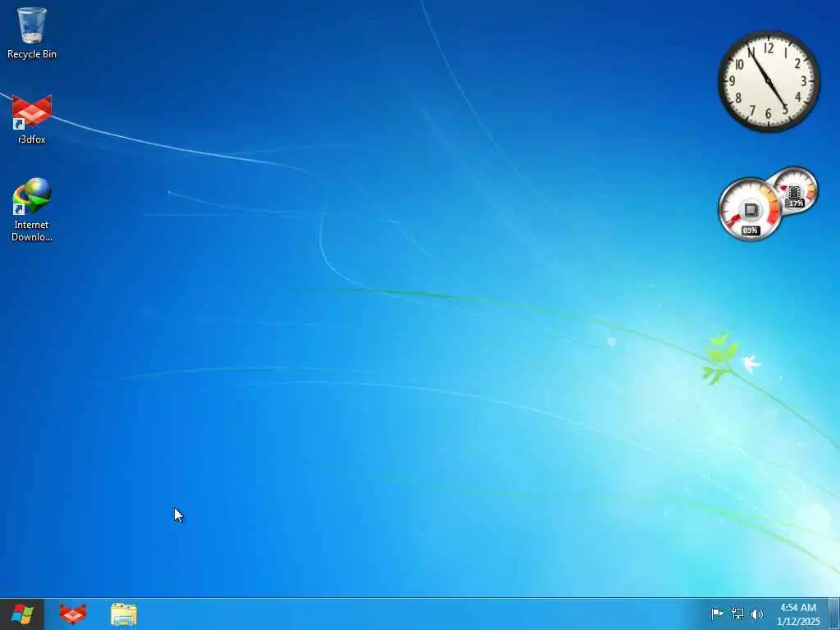Image resolution: width=840 pixels, height=630 pixels.
Task: Open the network tray icon
Action: click(737, 614)
